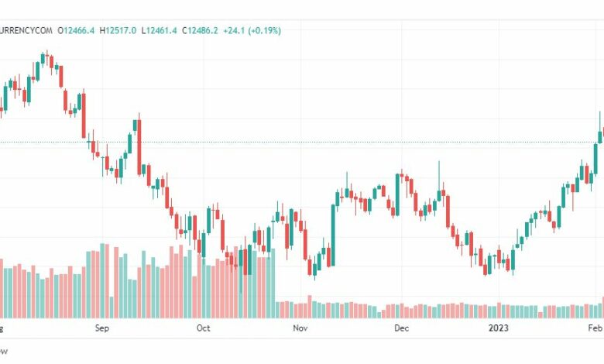Viewport: 604px width, 364px height.
Task: Click the tall green candle in early December
Action: click(397, 194)
